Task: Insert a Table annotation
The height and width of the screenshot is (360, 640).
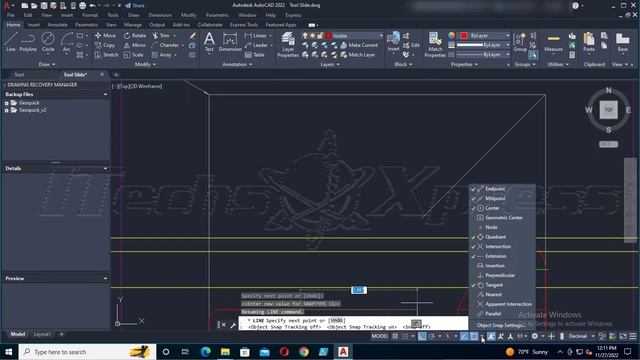Action: [x=255, y=55]
